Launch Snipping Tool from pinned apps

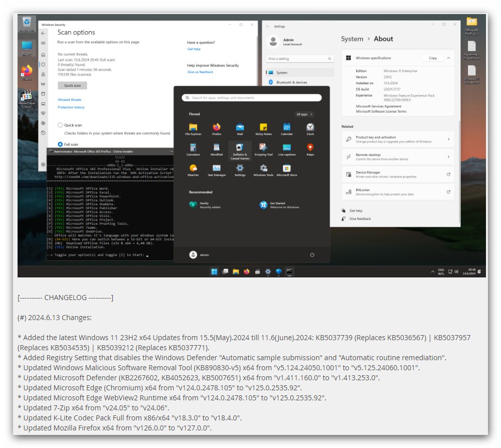(x=263, y=150)
